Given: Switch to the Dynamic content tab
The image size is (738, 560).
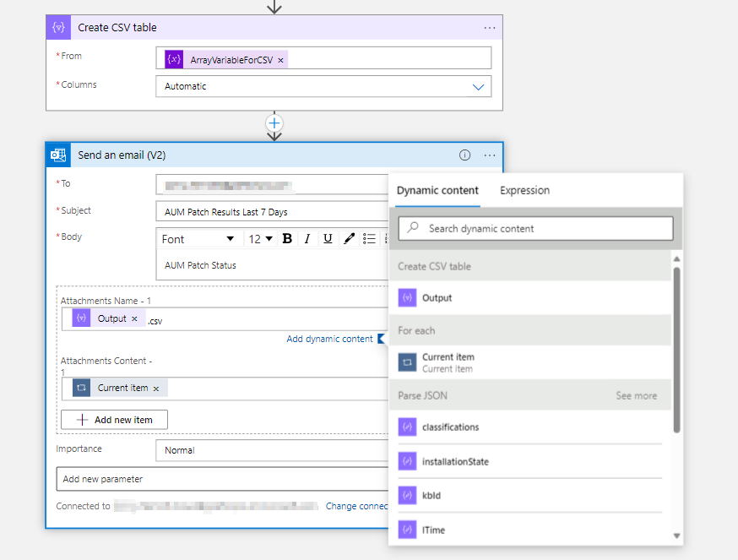Looking at the screenshot, I should coord(437,190).
